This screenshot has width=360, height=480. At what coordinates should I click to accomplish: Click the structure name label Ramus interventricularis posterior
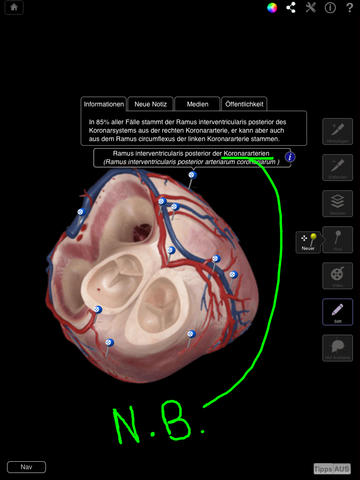[192, 158]
